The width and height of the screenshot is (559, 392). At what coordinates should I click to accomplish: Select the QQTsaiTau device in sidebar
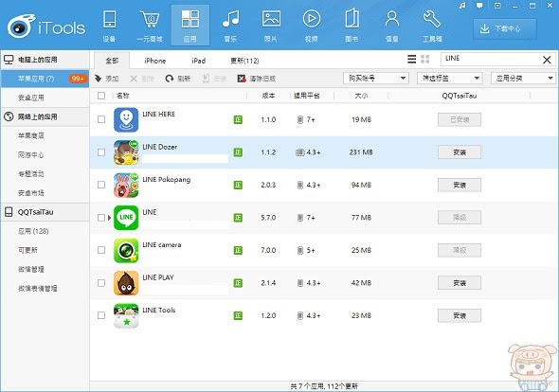pyautogui.click(x=45, y=212)
